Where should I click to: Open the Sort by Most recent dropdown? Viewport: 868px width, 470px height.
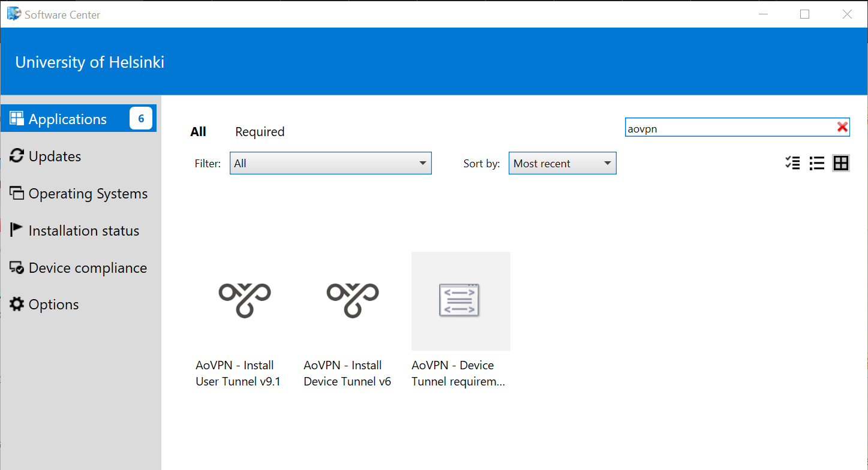[x=563, y=163]
